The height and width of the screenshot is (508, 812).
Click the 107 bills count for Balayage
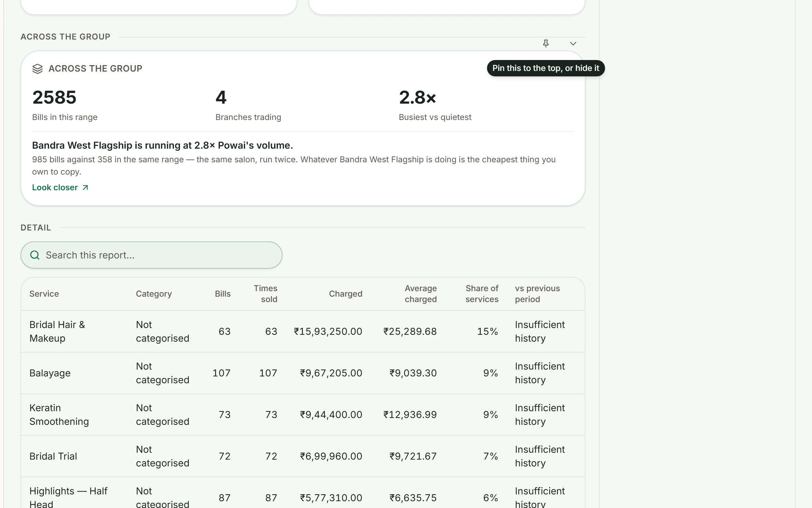[x=221, y=373]
